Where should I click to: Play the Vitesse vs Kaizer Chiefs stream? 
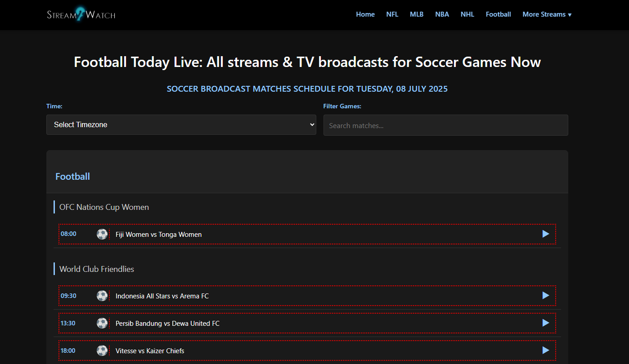pyautogui.click(x=546, y=351)
